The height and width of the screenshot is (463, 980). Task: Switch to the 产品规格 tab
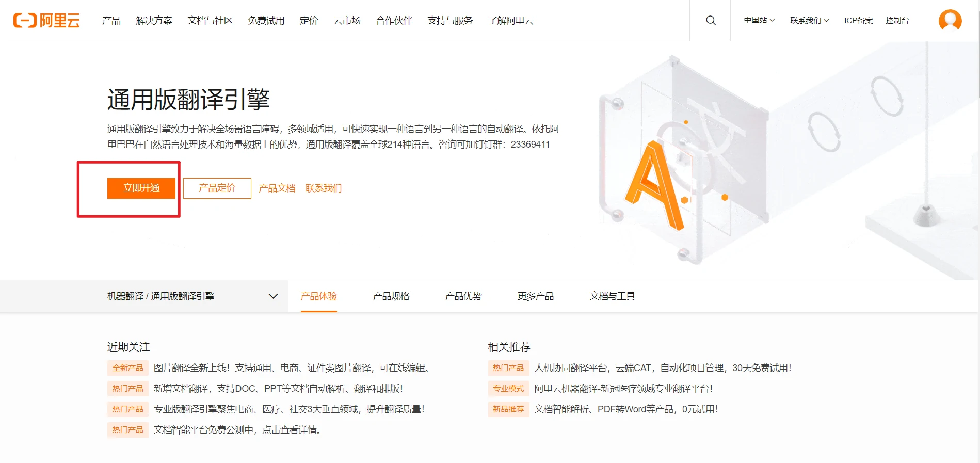pos(391,296)
